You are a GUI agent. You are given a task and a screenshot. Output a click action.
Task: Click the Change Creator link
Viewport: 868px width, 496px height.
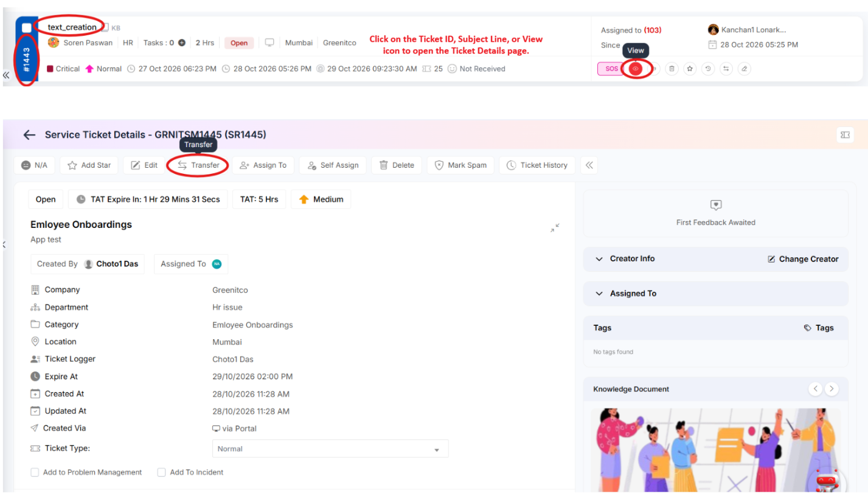802,259
